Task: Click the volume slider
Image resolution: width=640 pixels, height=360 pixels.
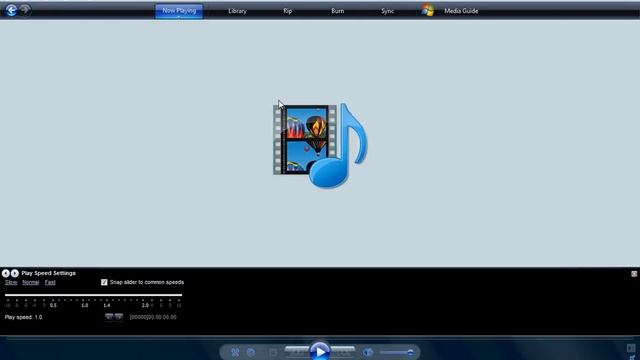Action: click(397, 352)
